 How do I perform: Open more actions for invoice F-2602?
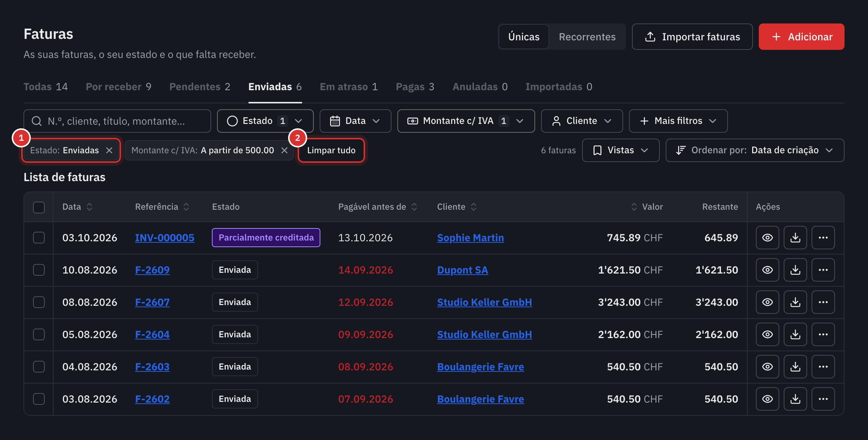(823, 399)
